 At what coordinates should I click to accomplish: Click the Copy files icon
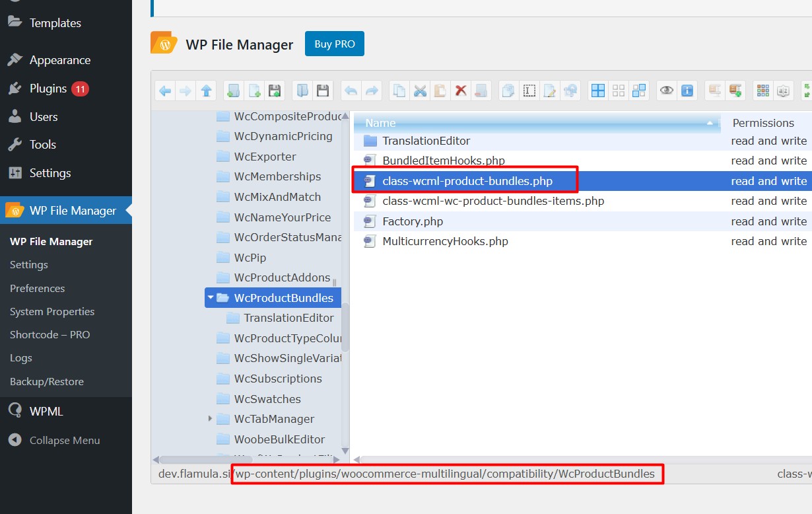(x=399, y=91)
